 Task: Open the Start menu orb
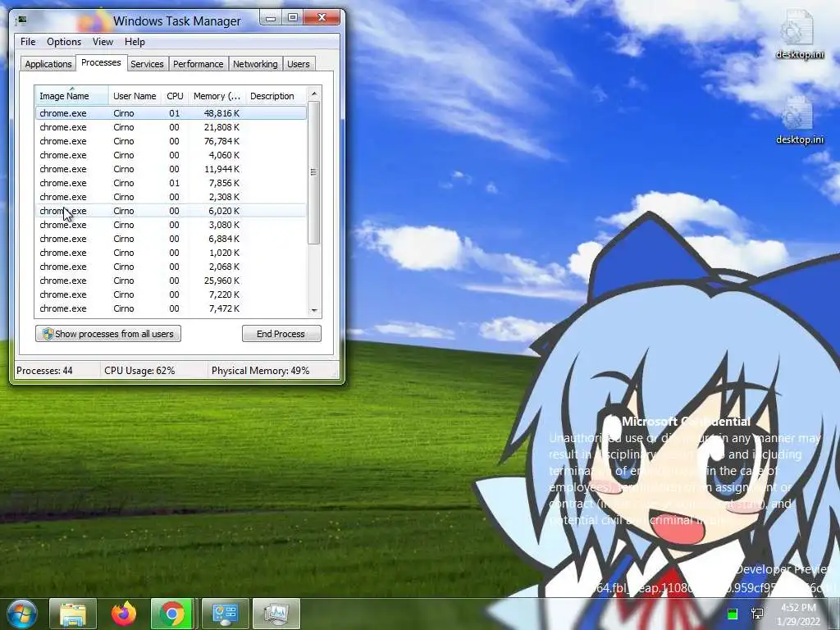point(22,614)
